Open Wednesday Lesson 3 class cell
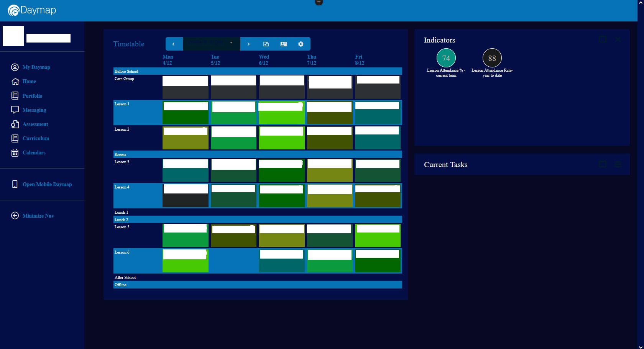Screen dimensions: 644x349 coord(282,170)
